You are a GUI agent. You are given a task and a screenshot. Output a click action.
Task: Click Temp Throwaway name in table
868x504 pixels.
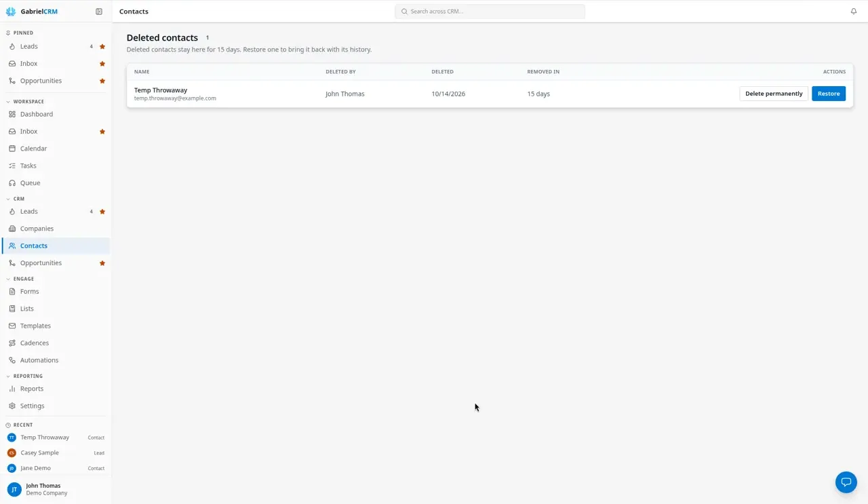[x=161, y=90]
